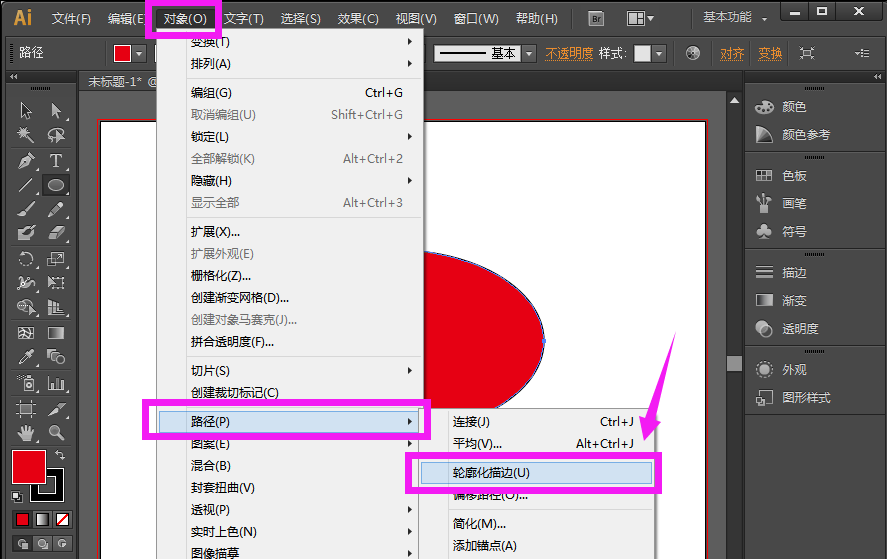
Task: Reset to default fill and stroke
Action: (18, 497)
